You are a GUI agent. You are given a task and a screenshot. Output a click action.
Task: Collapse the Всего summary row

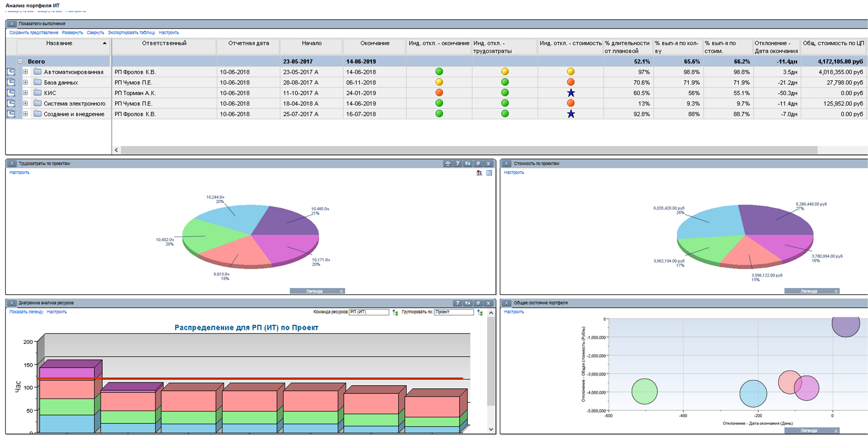click(20, 61)
